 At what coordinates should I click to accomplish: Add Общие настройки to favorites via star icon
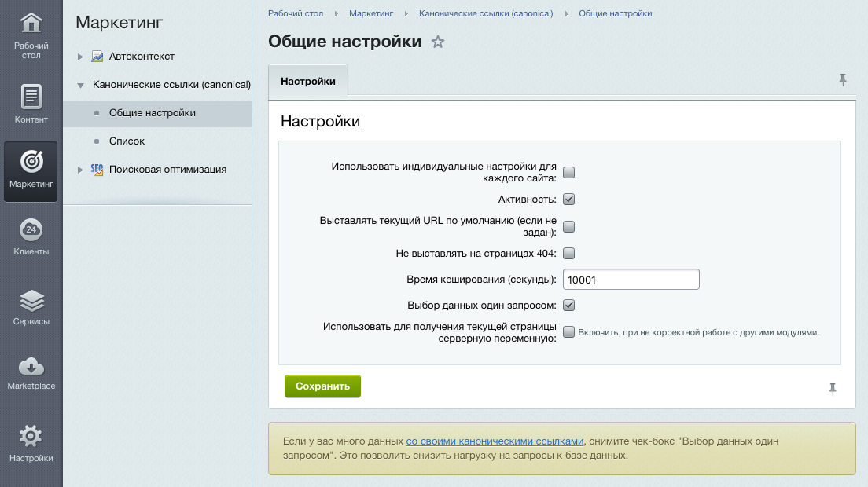pyautogui.click(x=438, y=42)
